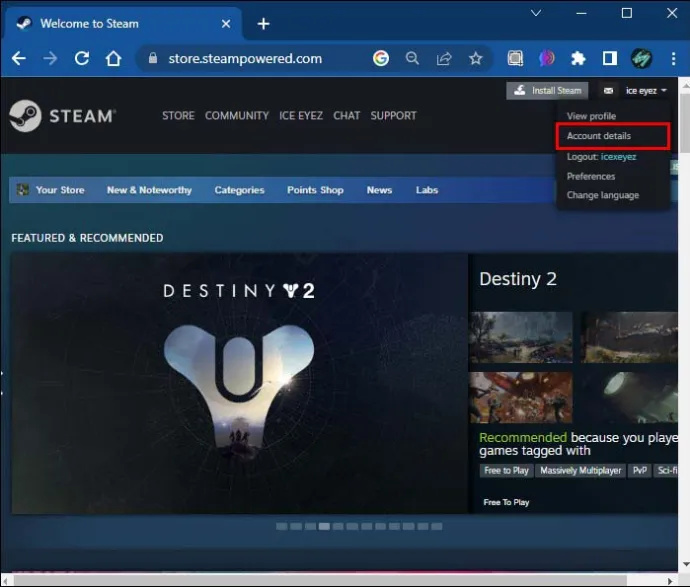Click the Free to Play tag
690x587 pixels.
(506, 470)
